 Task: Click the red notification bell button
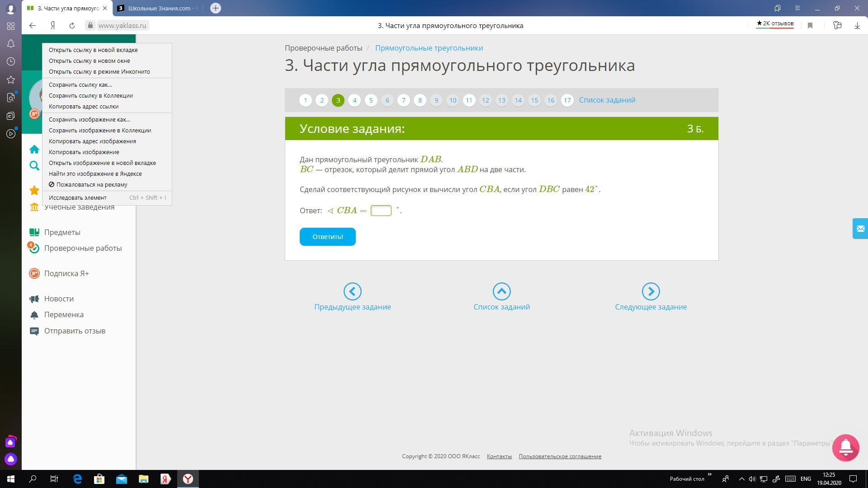click(845, 447)
